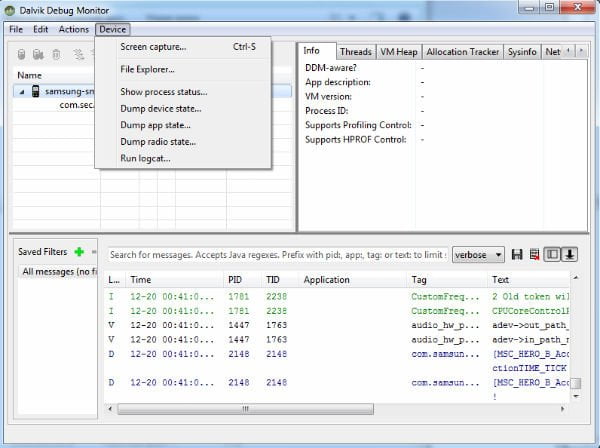Open the Edit menu
The width and height of the screenshot is (600, 448).
tap(41, 29)
